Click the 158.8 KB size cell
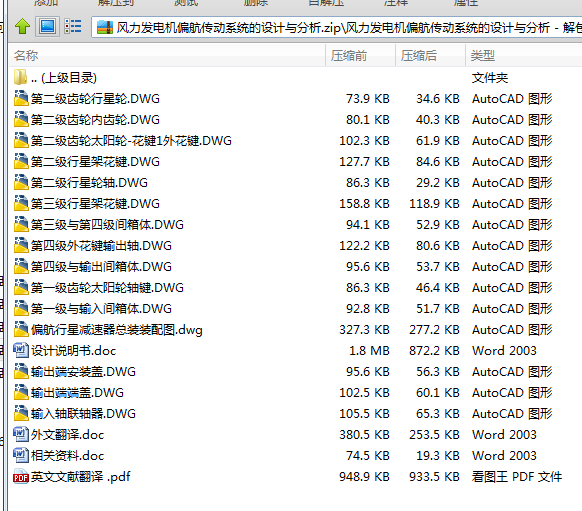The image size is (582, 511). coord(364,204)
